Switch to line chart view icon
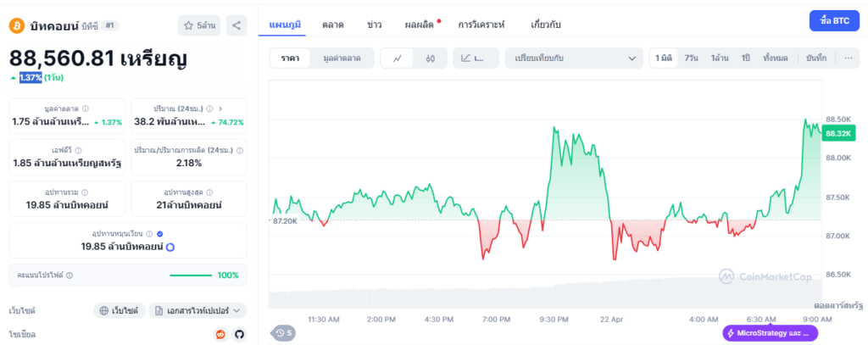Screen dimensions: 868x345 398,58
